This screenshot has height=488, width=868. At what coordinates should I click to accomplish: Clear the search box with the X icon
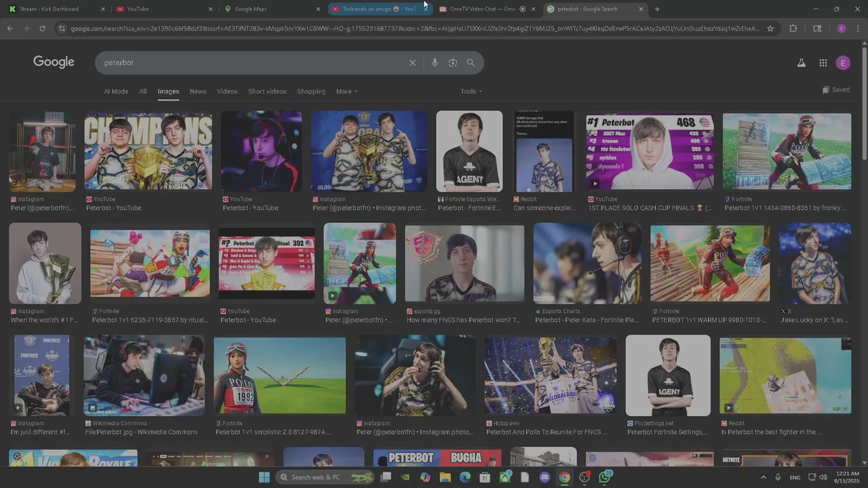412,62
